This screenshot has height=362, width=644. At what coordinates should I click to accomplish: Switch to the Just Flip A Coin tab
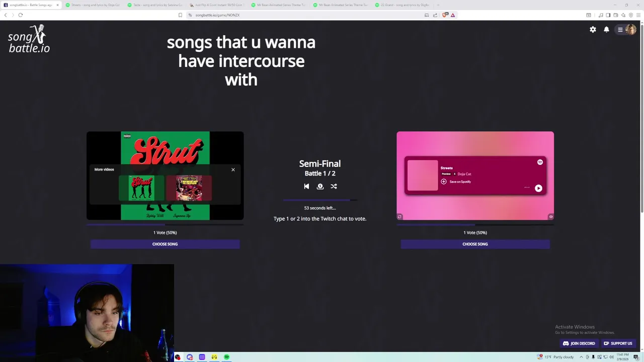tap(217, 5)
